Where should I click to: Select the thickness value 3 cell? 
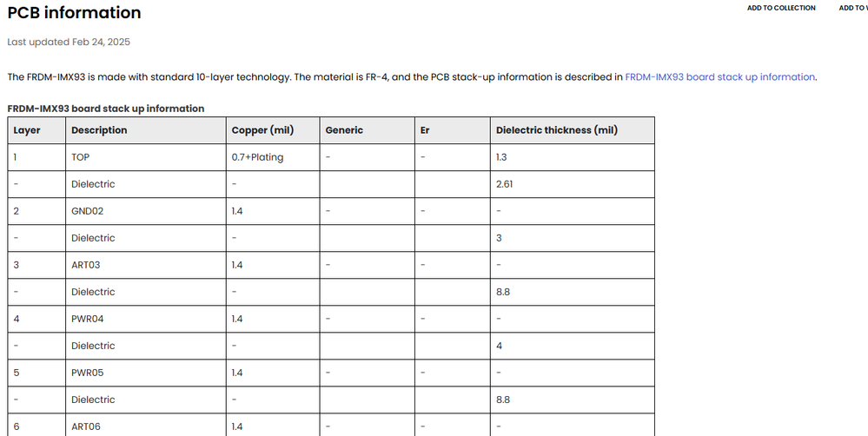tap(573, 238)
